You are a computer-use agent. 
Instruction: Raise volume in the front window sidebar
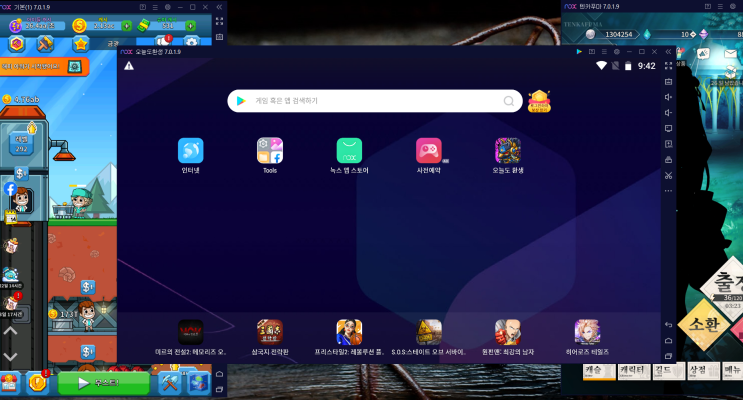669,97
